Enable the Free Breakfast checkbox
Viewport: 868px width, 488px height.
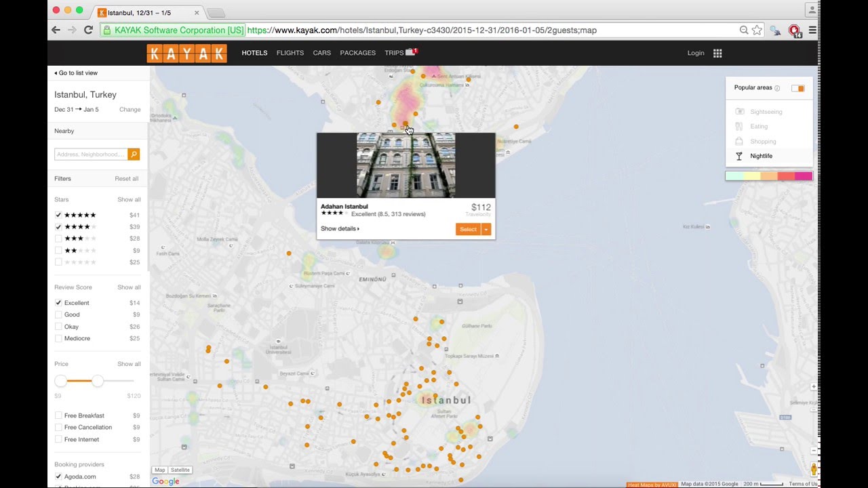(58, 415)
